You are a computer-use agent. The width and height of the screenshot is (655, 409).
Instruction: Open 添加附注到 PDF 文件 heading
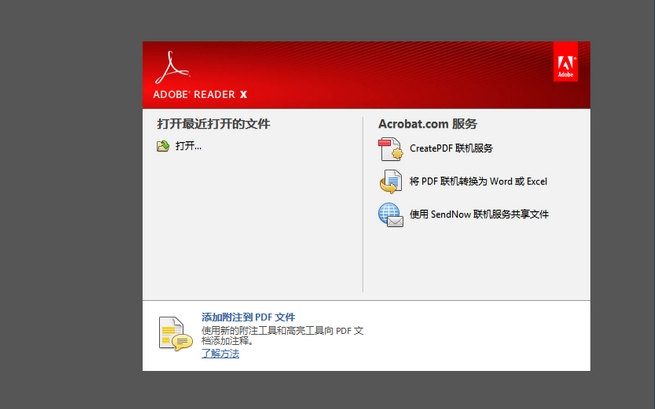248,317
